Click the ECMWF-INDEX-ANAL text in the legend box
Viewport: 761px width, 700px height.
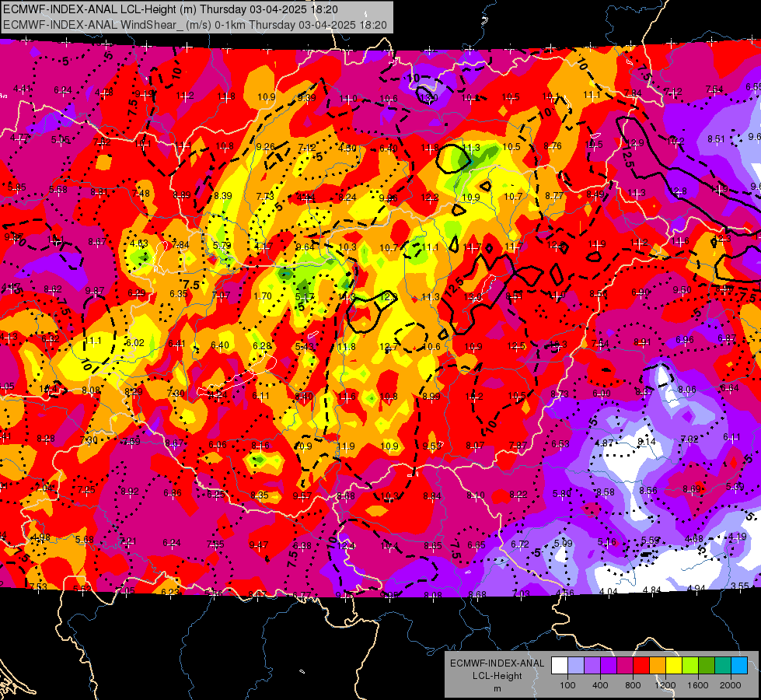tap(497, 663)
